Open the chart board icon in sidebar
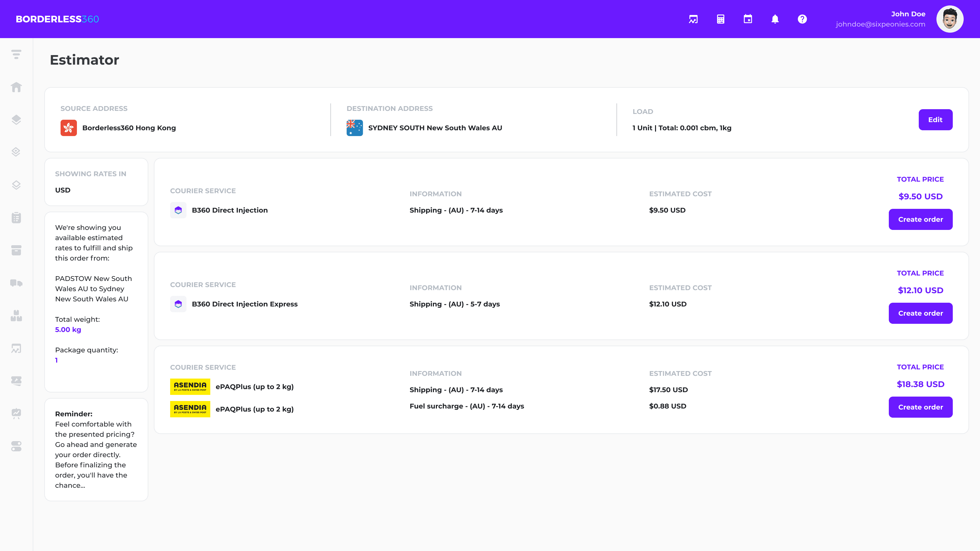 [x=16, y=348]
